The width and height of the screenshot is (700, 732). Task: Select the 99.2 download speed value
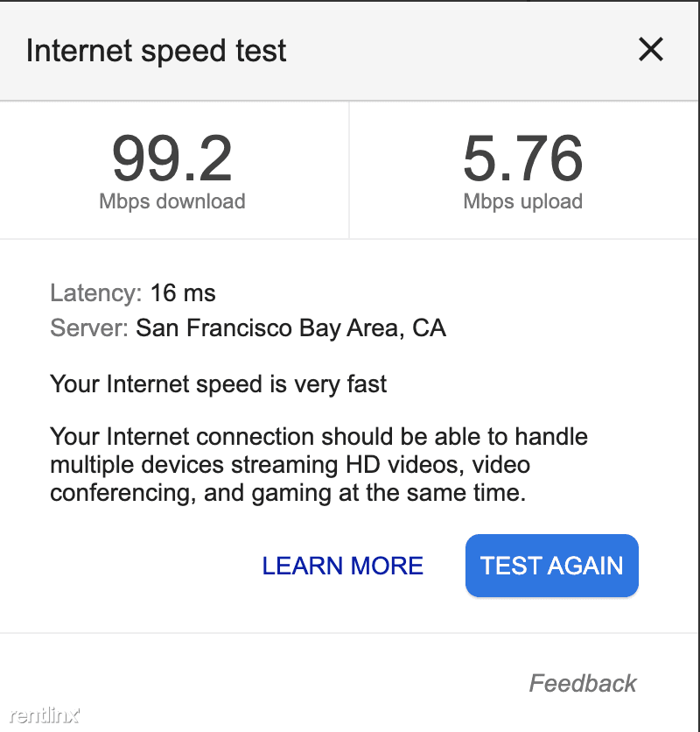point(171,159)
